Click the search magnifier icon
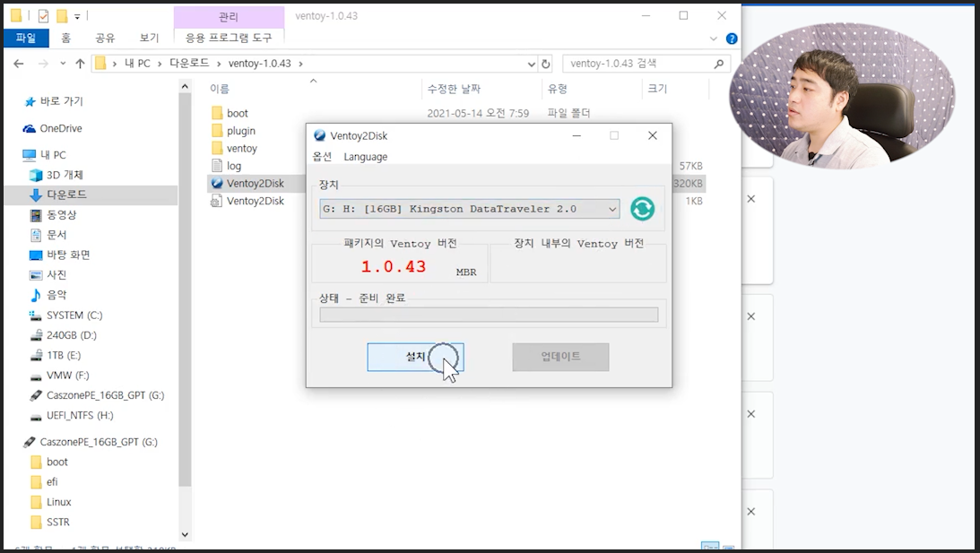980x553 pixels. 719,64
